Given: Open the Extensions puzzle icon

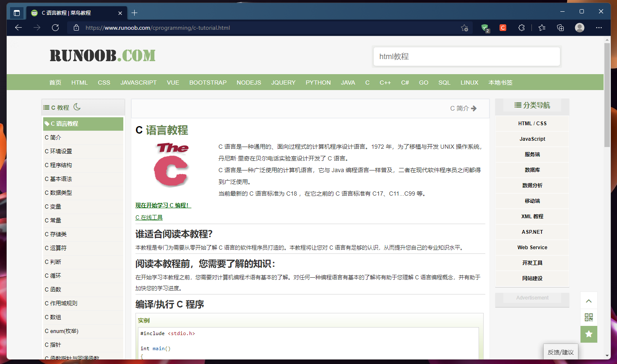Looking at the screenshot, I should tap(521, 28).
